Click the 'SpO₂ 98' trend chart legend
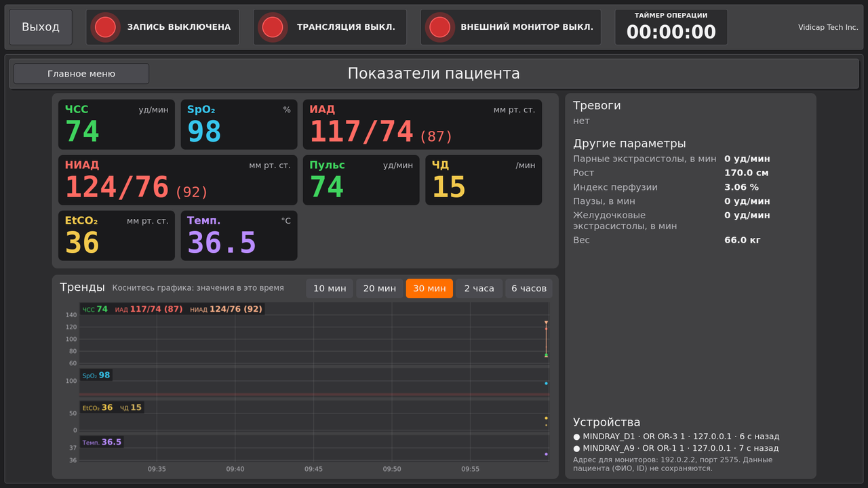 pyautogui.click(x=96, y=375)
